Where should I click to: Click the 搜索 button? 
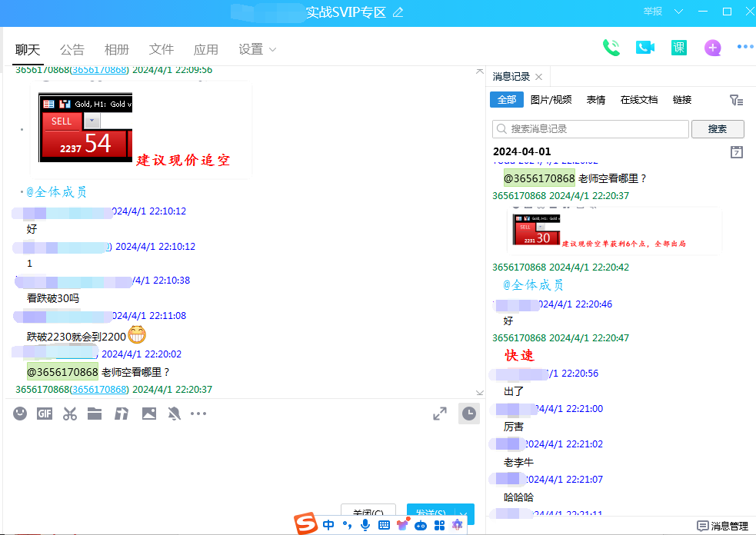tap(718, 129)
